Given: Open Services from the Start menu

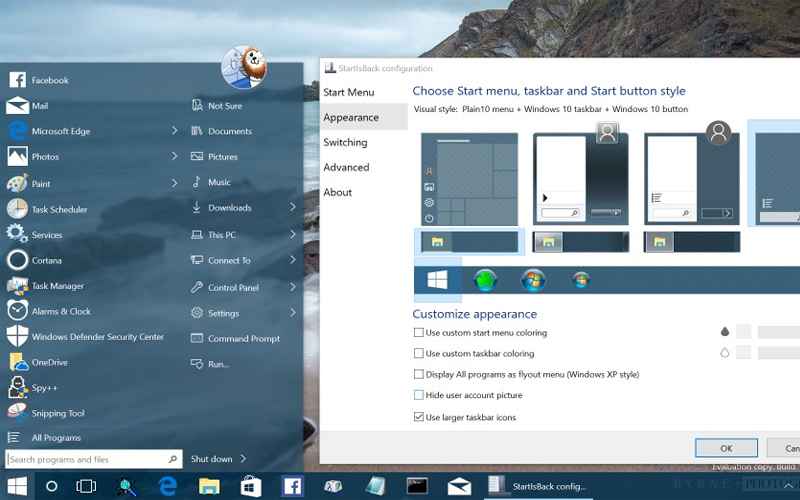Looking at the screenshot, I should point(35,235).
